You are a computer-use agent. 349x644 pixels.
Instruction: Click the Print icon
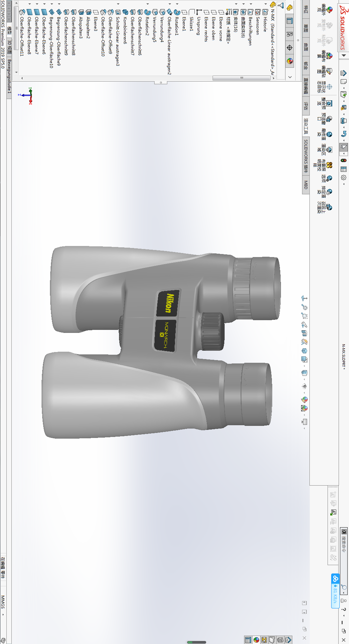343,121
